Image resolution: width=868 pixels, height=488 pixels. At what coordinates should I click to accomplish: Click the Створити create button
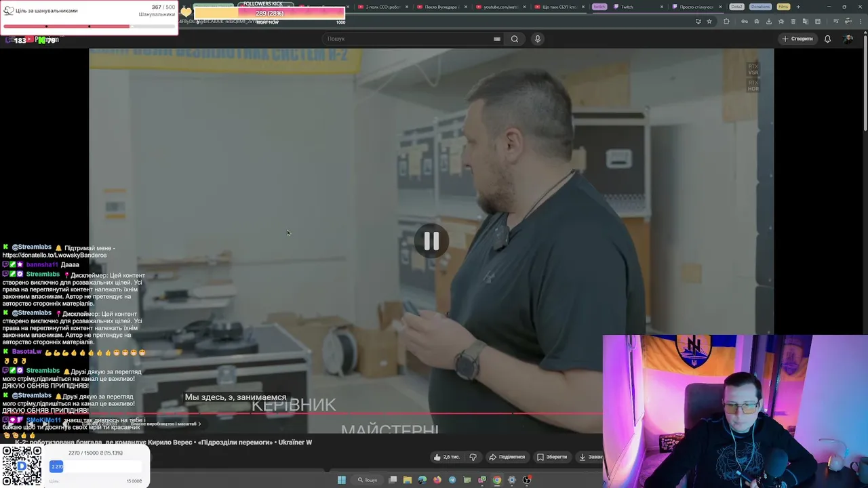coord(797,39)
